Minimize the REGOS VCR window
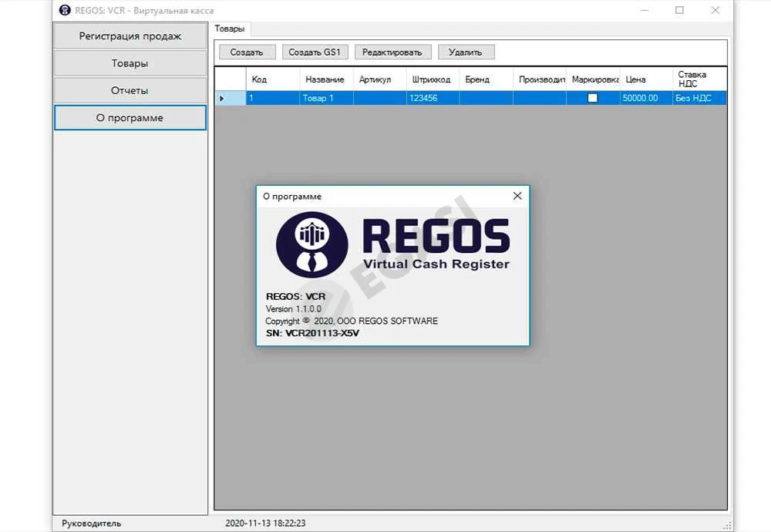Image resolution: width=771 pixels, height=532 pixels. (x=644, y=10)
